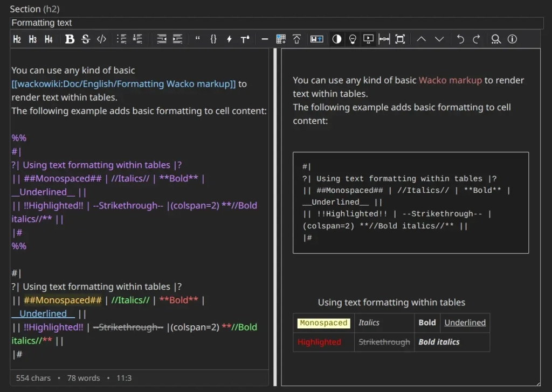Click the preview pane resize handle
The image size is (552, 392).
coord(539,383)
